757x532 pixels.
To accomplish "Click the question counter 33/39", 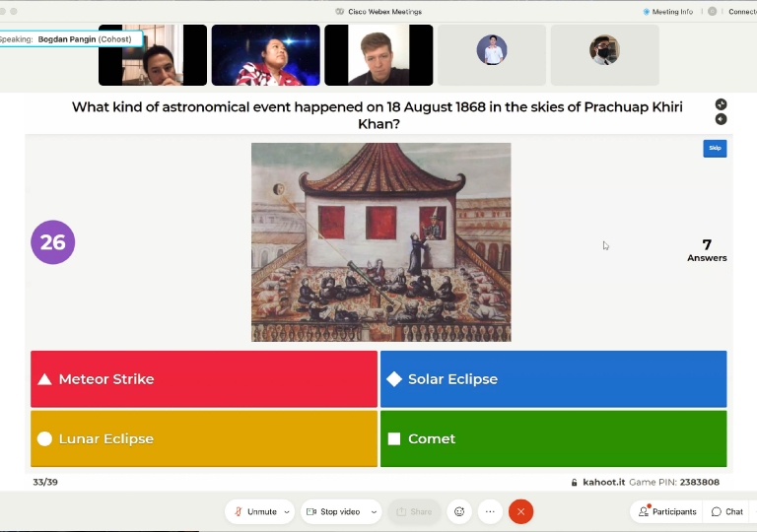I will (x=45, y=482).
